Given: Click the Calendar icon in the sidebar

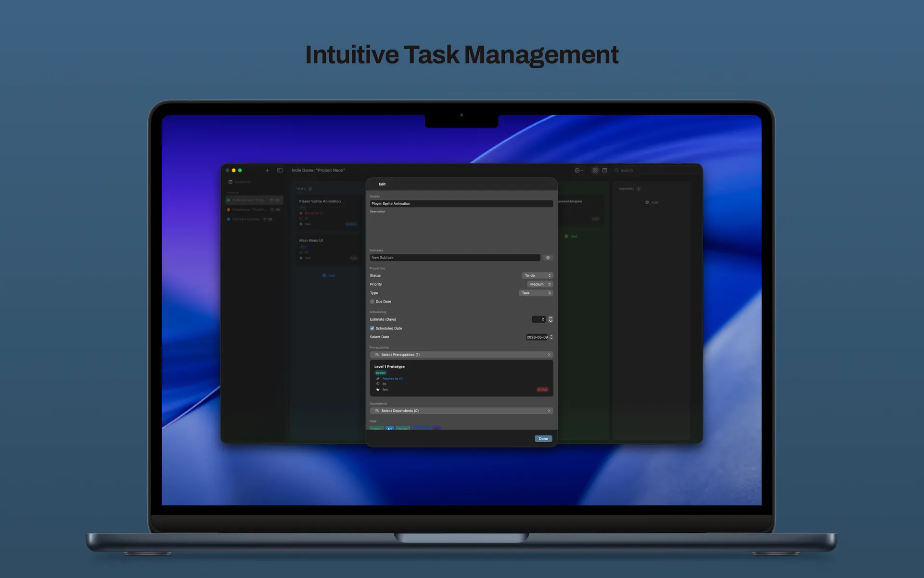Looking at the screenshot, I should pyautogui.click(x=231, y=182).
